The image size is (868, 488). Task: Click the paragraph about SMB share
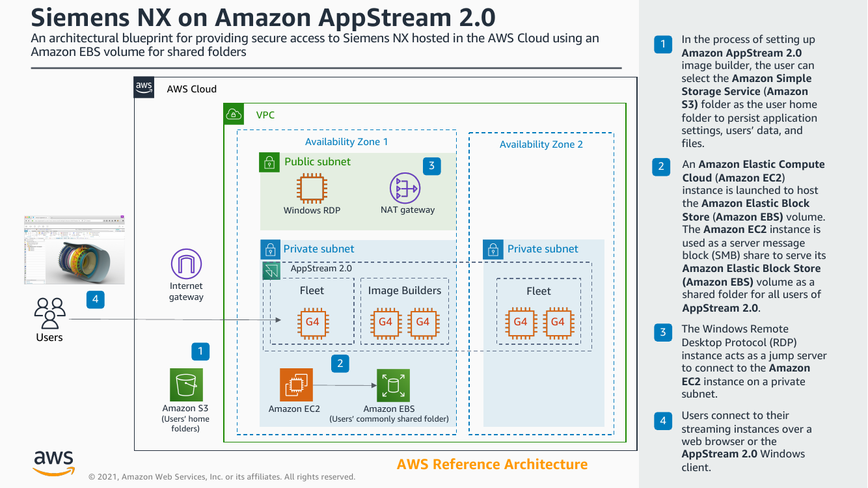click(753, 236)
